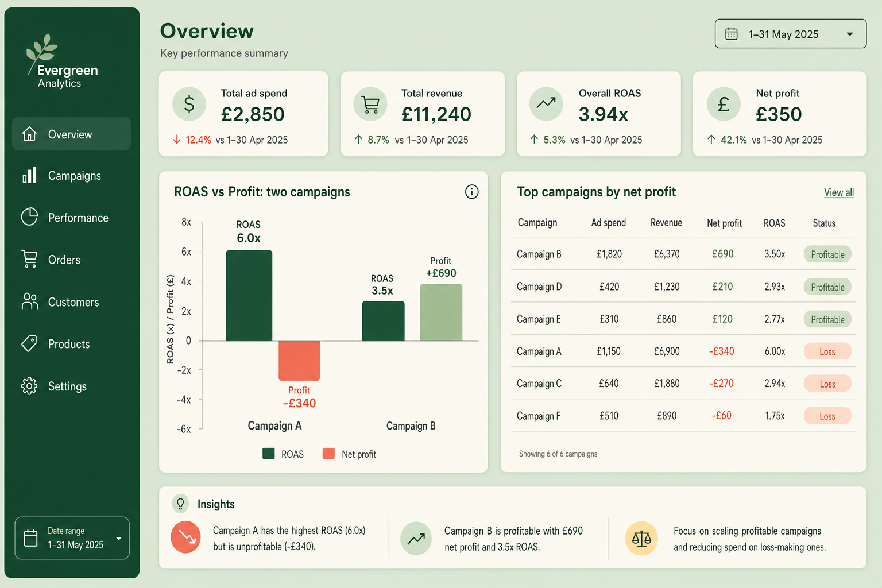
Task: Click the up arrow beside 5.3%
Action: click(x=534, y=140)
